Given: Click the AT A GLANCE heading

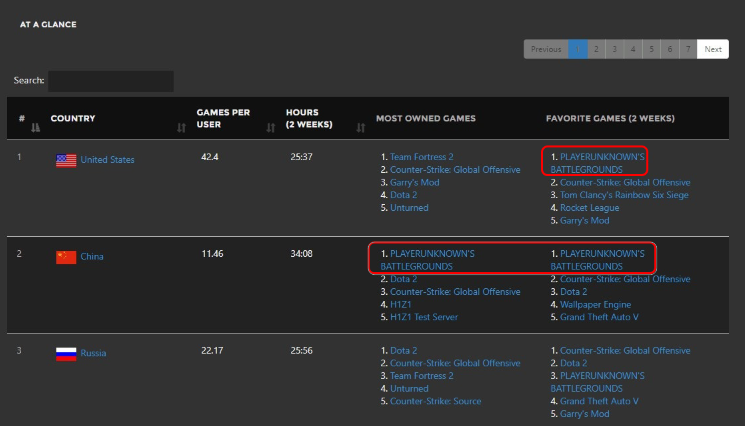Looking at the screenshot, I should click(x=48, y=24).
